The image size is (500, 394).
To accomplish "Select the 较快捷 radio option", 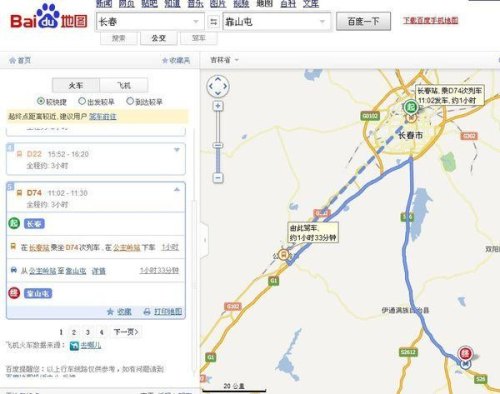I will click(x=41, y=101).
